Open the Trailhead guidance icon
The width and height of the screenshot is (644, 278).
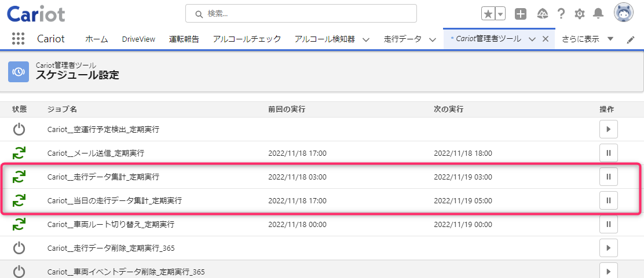point(543,14)
